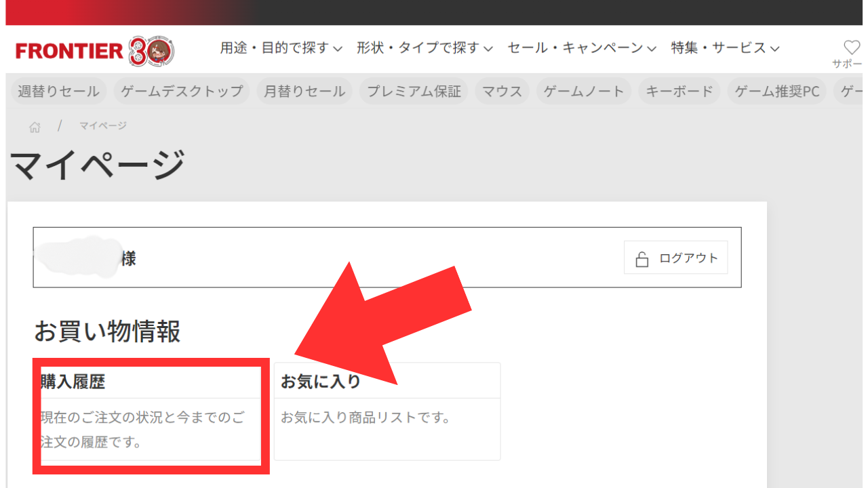Select the ゲームデスクトップ tag
This screenshot has height=488, width=868.
[x=182, y=91]
